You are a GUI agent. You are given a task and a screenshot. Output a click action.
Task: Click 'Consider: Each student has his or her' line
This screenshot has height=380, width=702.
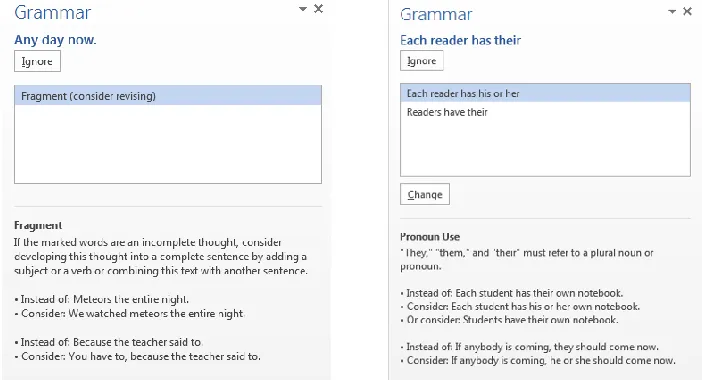(x=520, y=307)
